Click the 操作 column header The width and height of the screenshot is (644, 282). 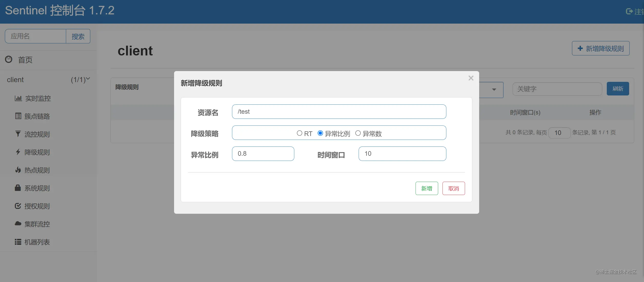pos(595,112)
